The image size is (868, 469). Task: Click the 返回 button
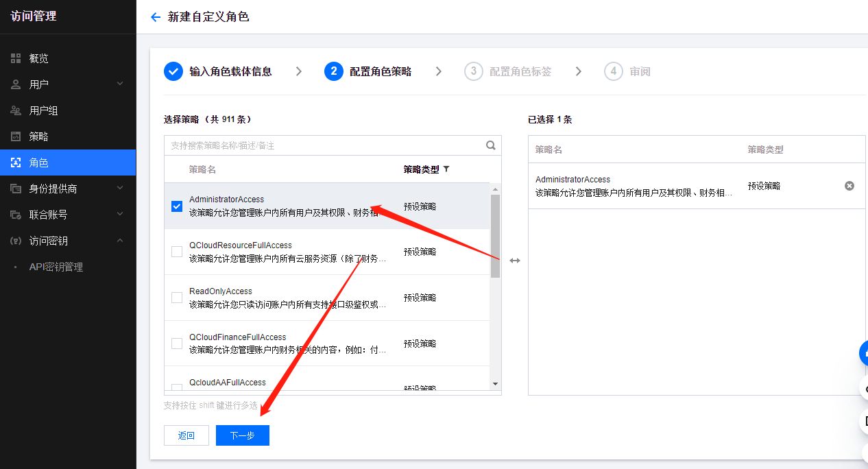[x=186, y=435]
